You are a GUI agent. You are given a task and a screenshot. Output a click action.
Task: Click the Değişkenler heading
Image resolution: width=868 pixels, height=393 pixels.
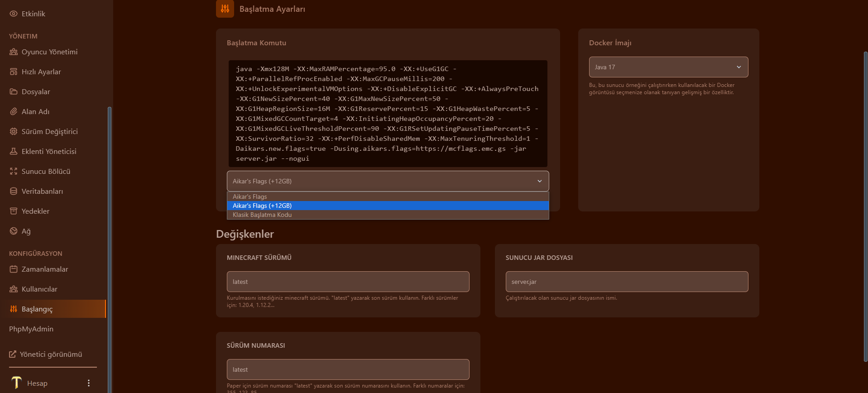pyautogui.click(x=245, y=234)
